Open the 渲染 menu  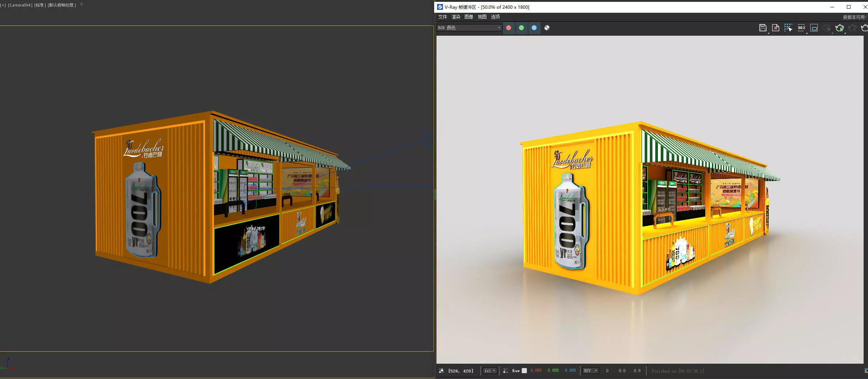click(x=456, y=17)
